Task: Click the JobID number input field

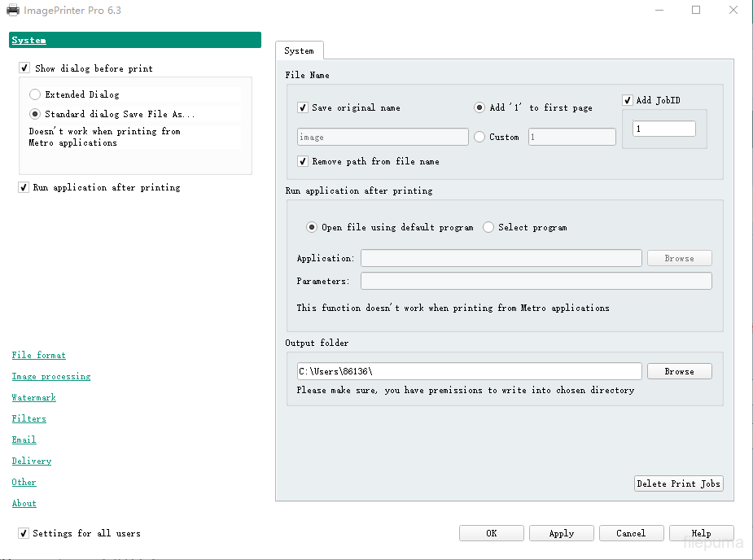Action: tap(664, 129)
